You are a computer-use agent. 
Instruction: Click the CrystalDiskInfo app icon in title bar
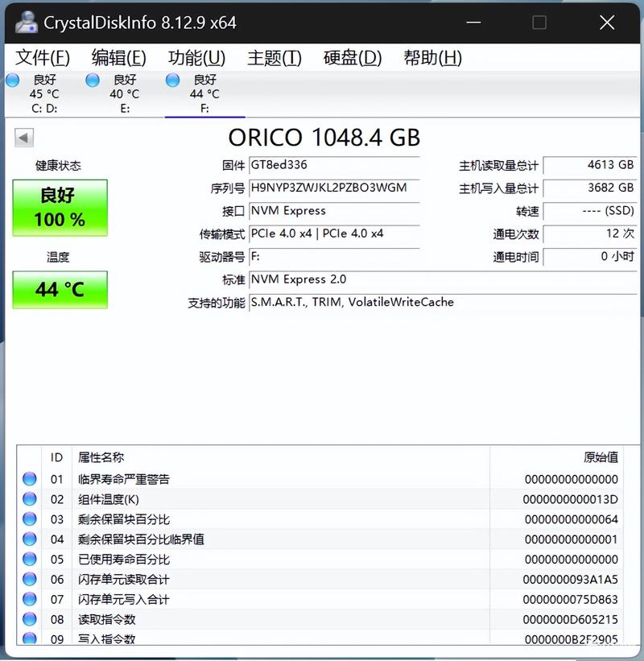pyautogui.click(x=26, y=22)
